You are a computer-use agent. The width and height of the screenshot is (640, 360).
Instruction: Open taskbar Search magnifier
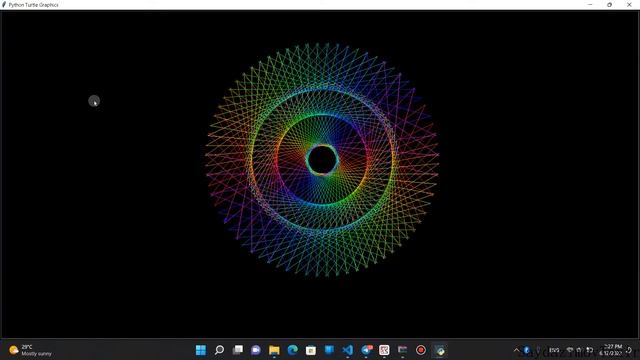(219, 350)
